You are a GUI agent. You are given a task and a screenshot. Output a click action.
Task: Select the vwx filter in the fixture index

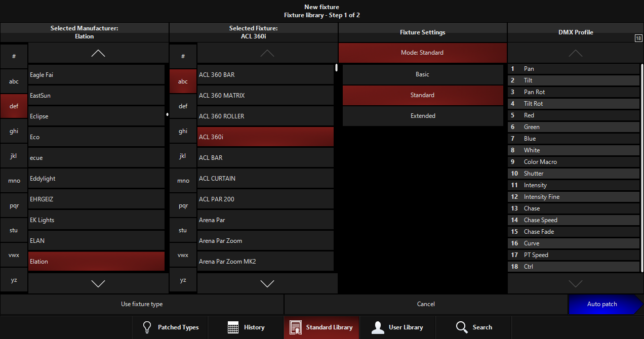(x=183, y=255)
